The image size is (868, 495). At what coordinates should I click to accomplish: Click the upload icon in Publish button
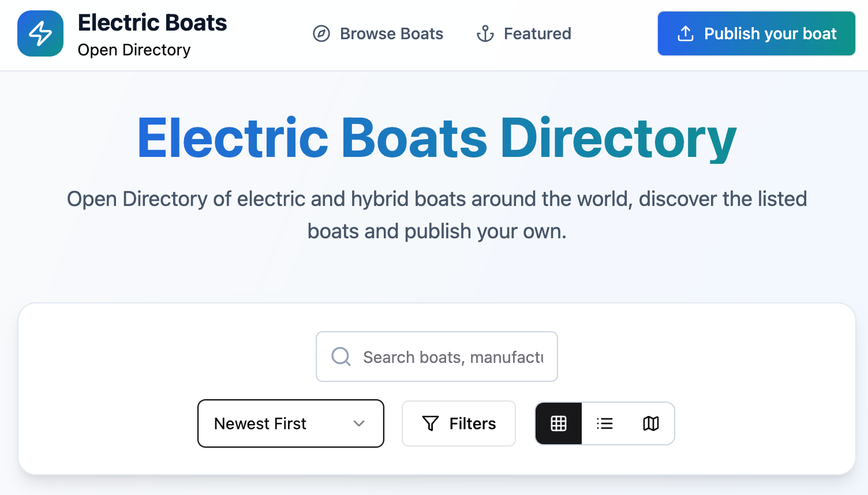(x=685, y=34)
